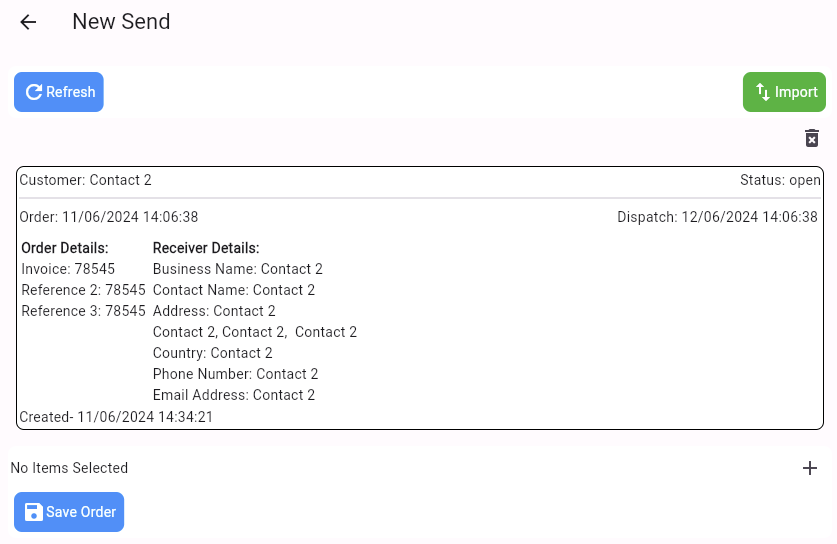Viewport: 837px width, 544px height.
Task: Click the Dispatch date 12/06/2024 text
Action: point(717,217)
